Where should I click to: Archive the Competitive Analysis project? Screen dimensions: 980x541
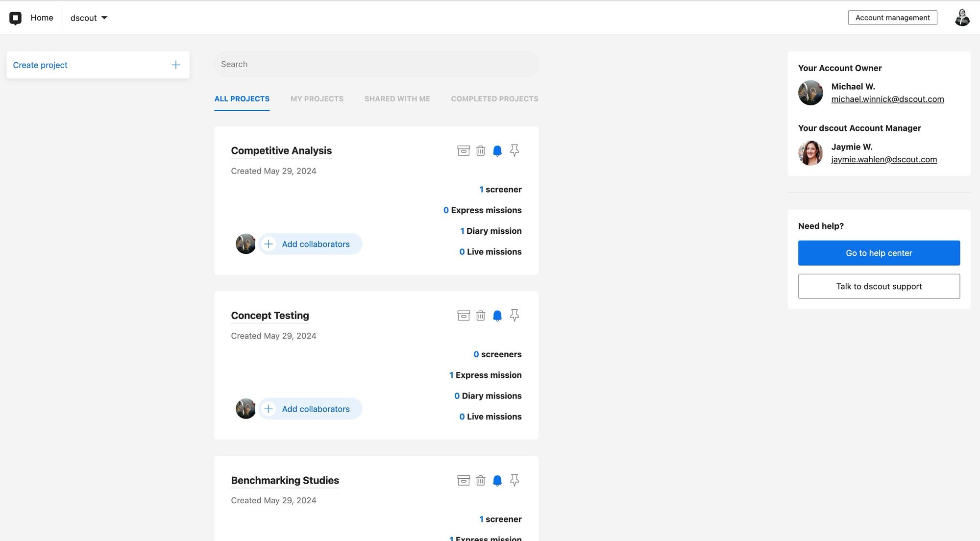[463, 150]
